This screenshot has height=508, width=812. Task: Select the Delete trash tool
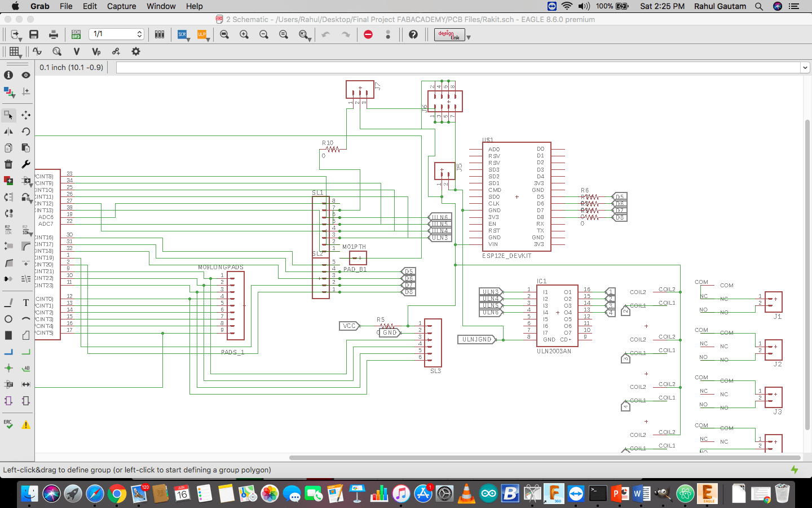point(8,164)
